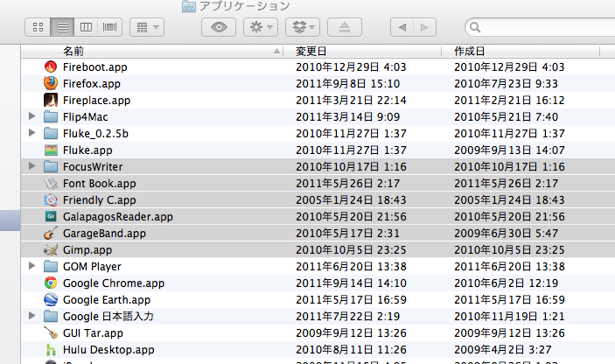Viewport: 615px width, 364px height.
Task: Select the Google Earth.app icon
Action: click(x=51, y=299)
